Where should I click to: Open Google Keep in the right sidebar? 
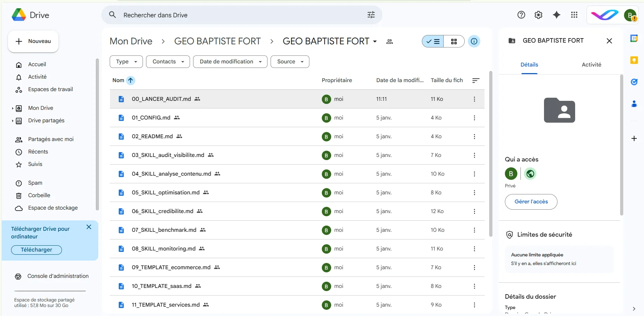(634, 60)
